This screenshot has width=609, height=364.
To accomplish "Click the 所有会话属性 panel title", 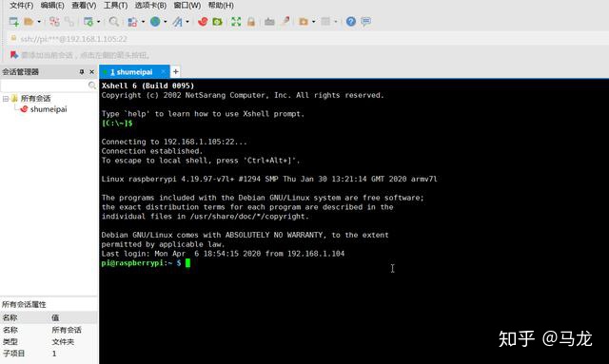I will [x=24, y=305].
